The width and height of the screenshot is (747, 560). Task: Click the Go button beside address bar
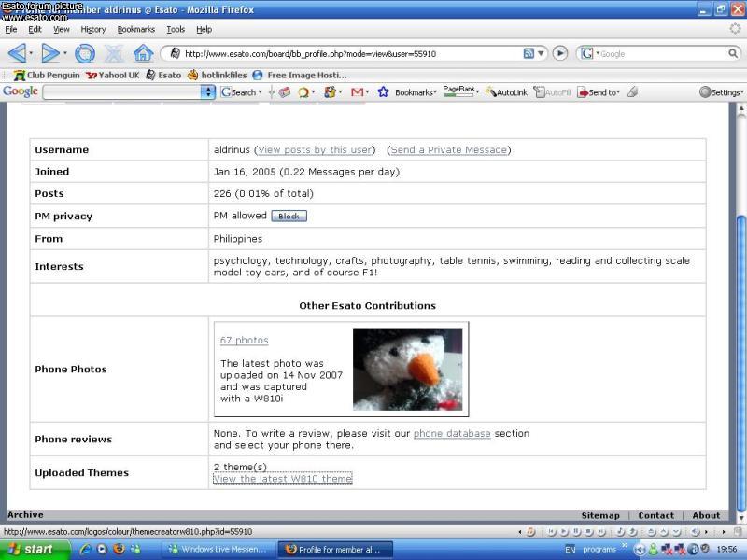(x=560, y=53)
